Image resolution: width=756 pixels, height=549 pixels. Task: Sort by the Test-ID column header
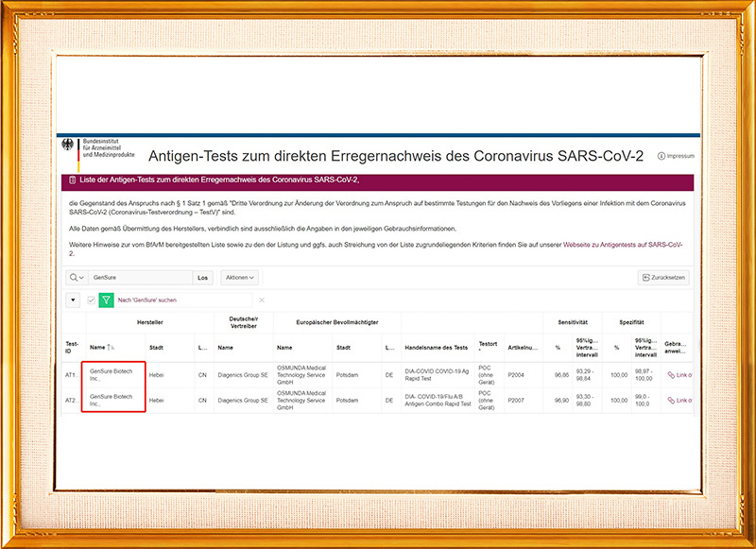(72, 348)
